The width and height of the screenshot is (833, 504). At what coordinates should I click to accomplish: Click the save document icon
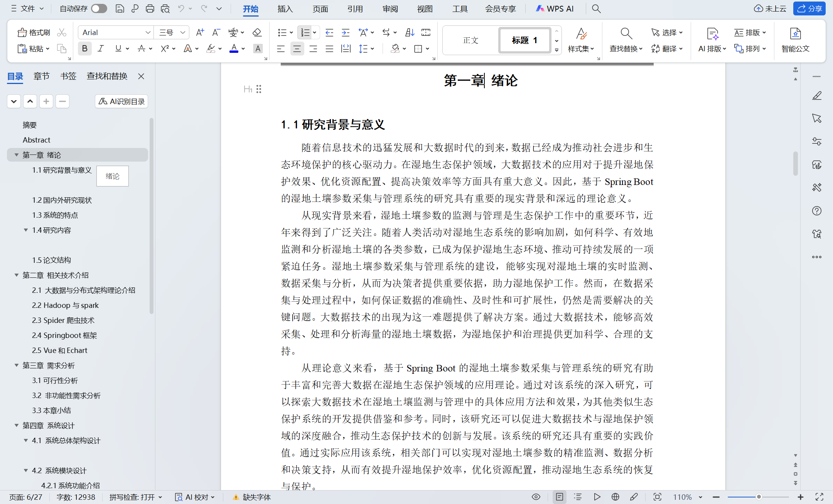coord(120,8)
